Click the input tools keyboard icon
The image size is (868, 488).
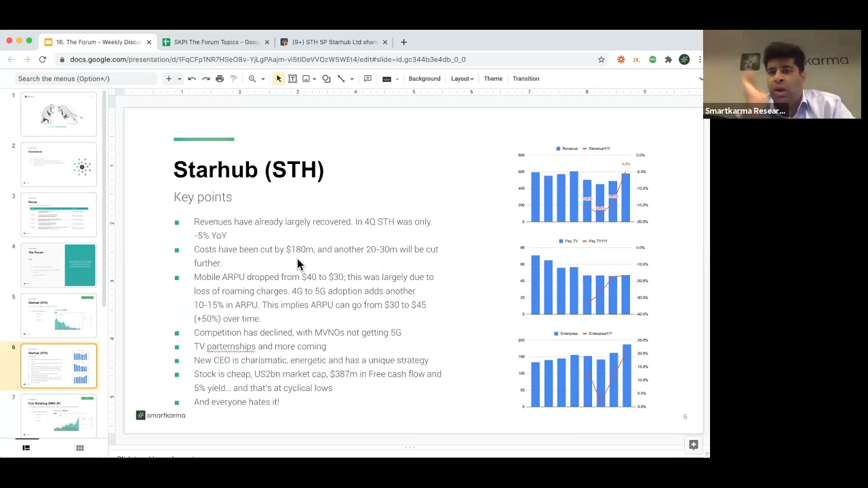tap(387, 79)
